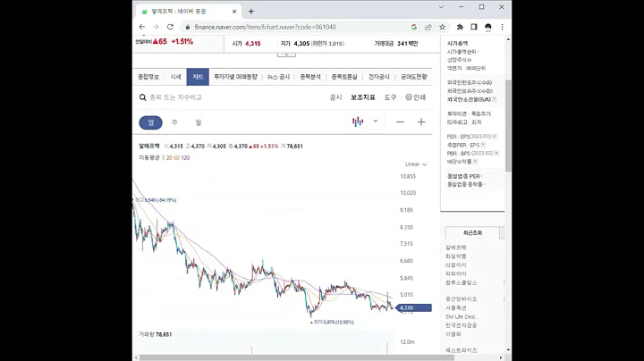This screenshot has height=361, width=644.
Task: Print the chart with 인쇄
Action: pyautogui.click(x=415, y=97)
